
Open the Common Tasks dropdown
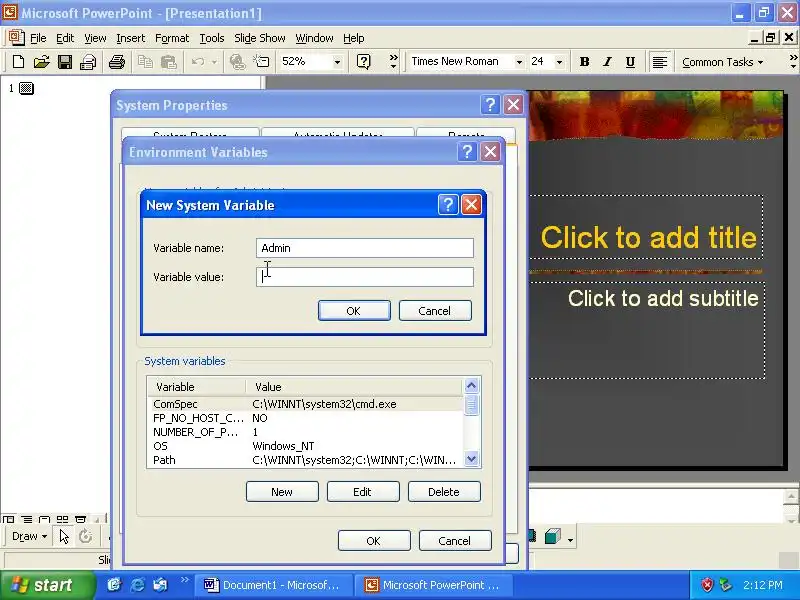coord(722,62)
